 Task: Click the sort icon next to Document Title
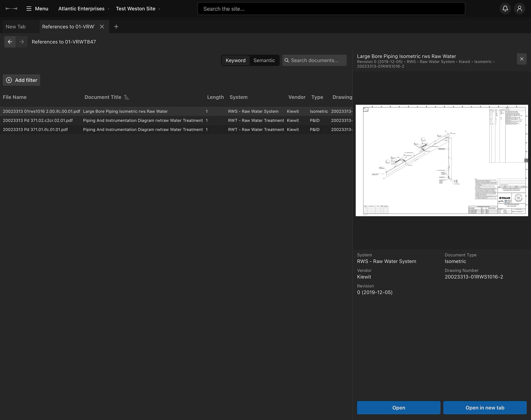126,97
